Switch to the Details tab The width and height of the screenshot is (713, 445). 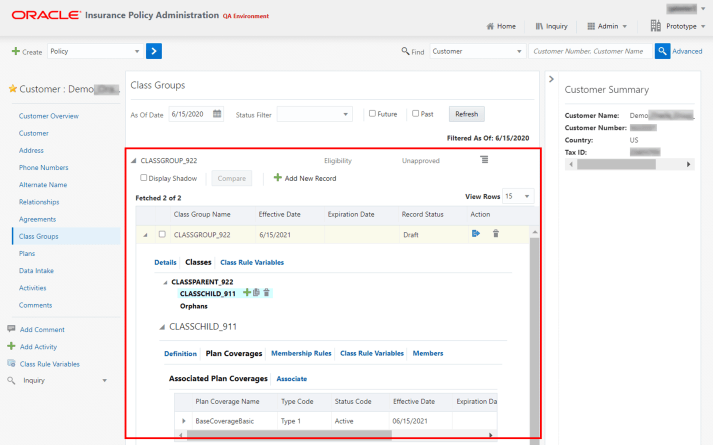coord(165,262)
